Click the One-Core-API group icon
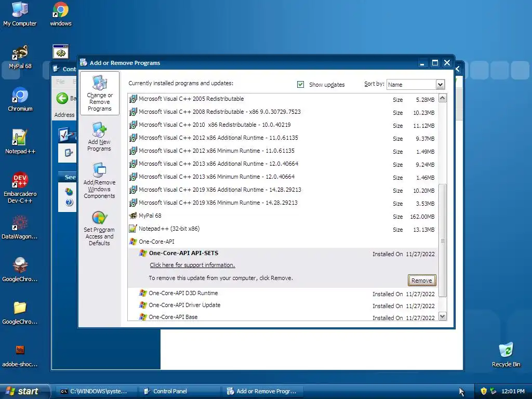532x399 pixels. [133, 242]
